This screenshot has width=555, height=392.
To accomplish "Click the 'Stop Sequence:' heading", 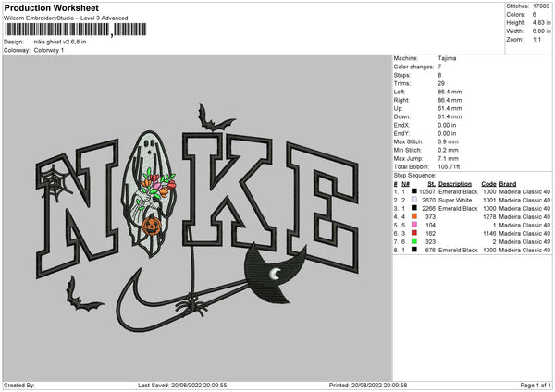I will [414, 176].
